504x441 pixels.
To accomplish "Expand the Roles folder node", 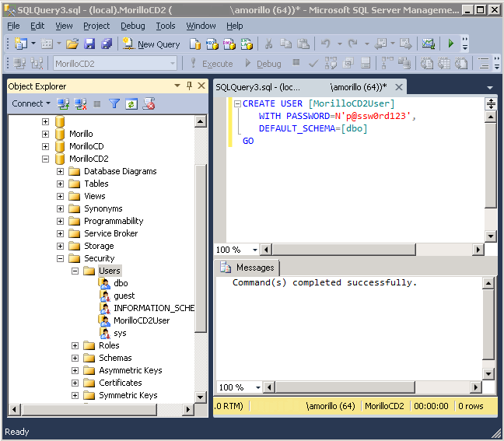I will [75, 345].
